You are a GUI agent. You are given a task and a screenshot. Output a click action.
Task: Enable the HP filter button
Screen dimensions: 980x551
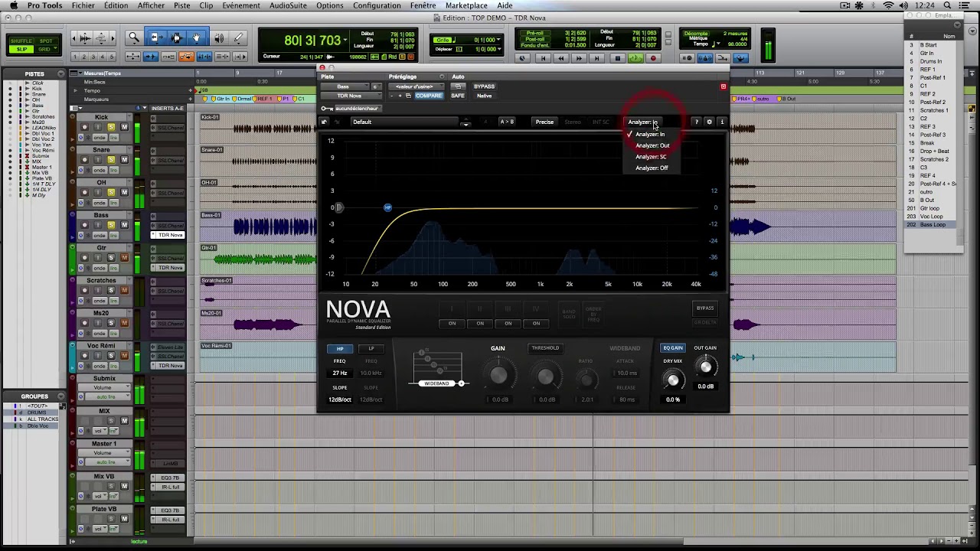click(x=340, y=349)
